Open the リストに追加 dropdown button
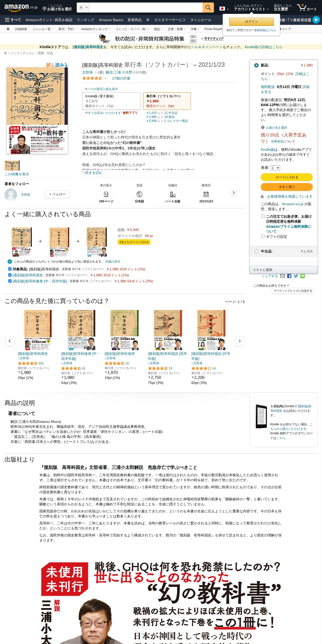The height and width of the screenshot is (644, 322). coord(284,270)
